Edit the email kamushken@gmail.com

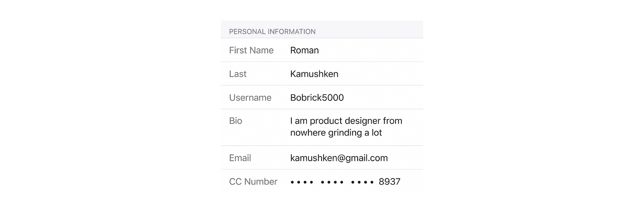(x=339, y=158)
